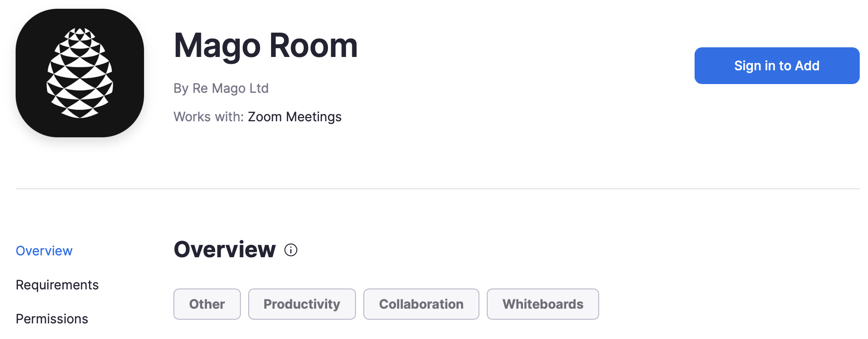Click the word Meetings in Works with line
868x339 pixels.
(x=314, y=117)
